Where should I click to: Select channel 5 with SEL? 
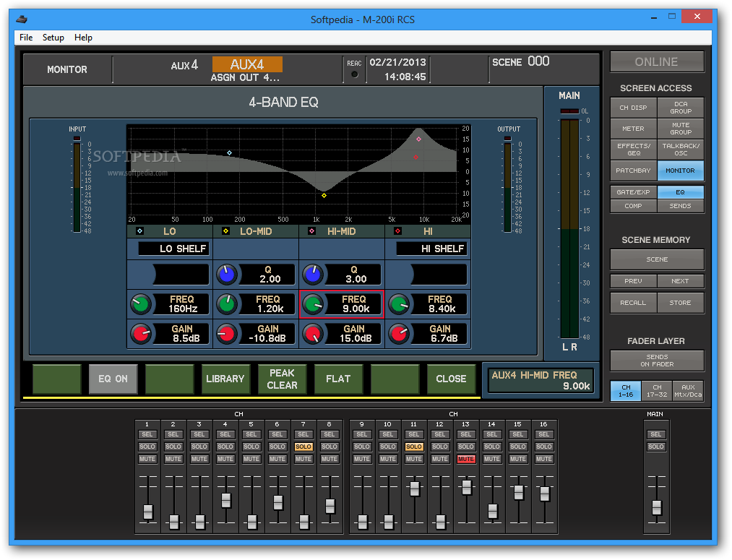(251, 434)
